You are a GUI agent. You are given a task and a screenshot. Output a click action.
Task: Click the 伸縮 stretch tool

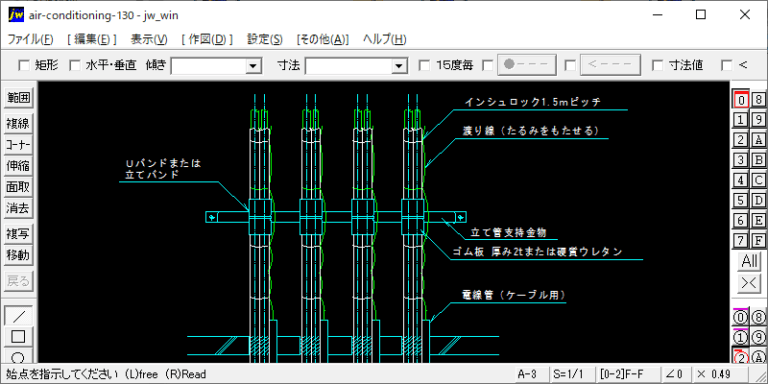point(18,166)
